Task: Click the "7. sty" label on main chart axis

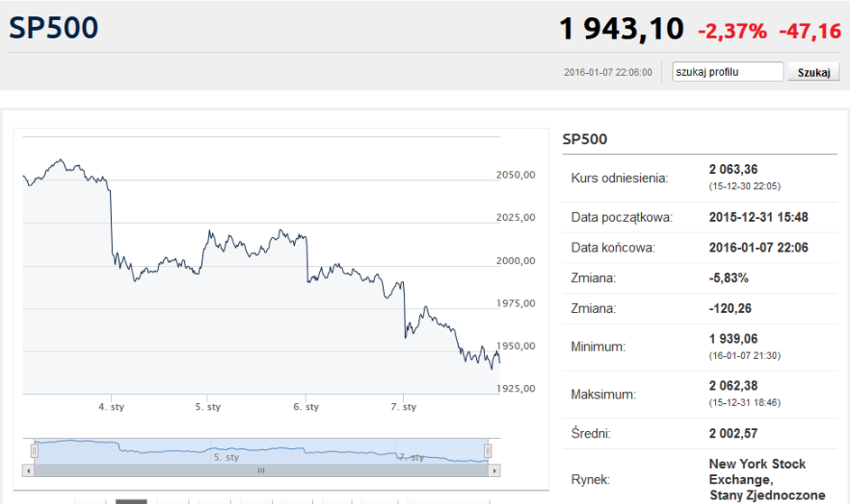Action: 403,407
